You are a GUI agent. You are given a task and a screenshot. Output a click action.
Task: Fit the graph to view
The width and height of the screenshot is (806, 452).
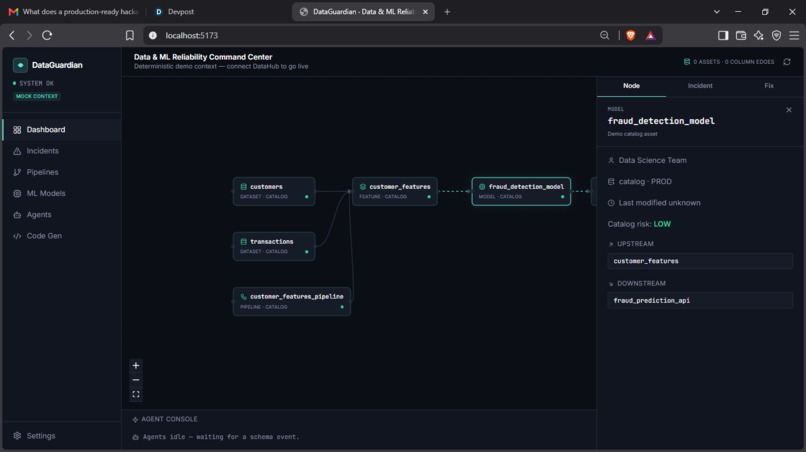point(136,394)
